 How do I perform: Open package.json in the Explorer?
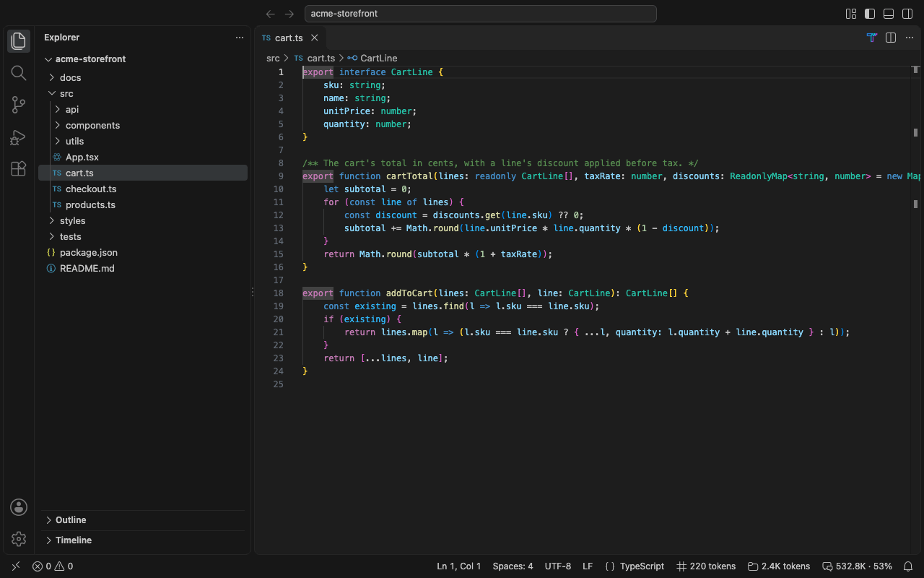click(x=143, y=253)
